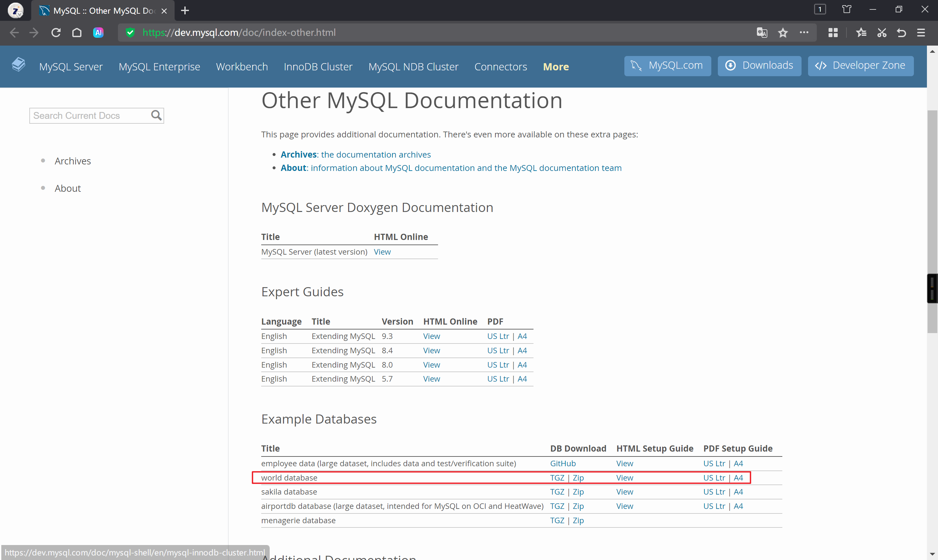Open the browser hamburger menu
938x560 pixels.
click(921, 33)
